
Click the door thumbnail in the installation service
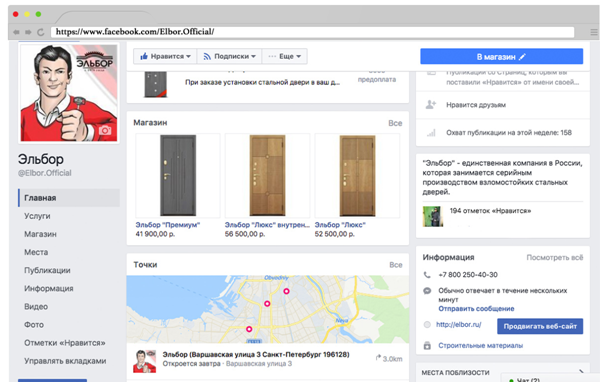[155, 84]
